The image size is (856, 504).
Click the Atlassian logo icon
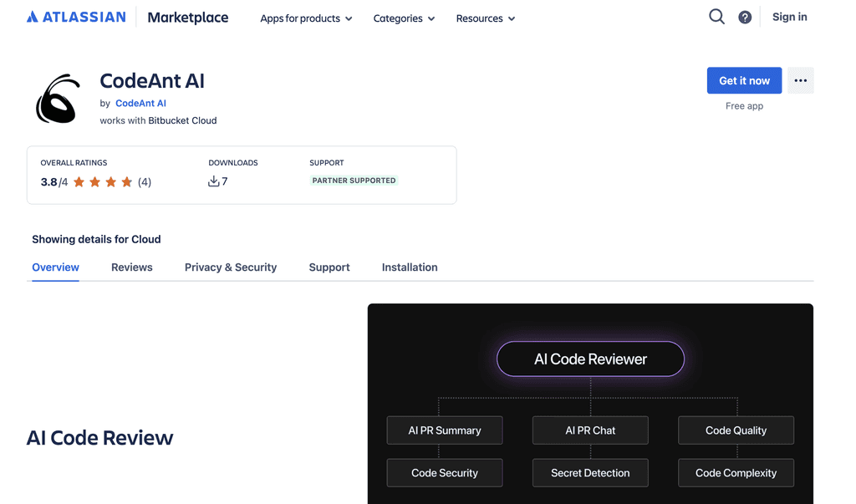click(x=32, y=15)
